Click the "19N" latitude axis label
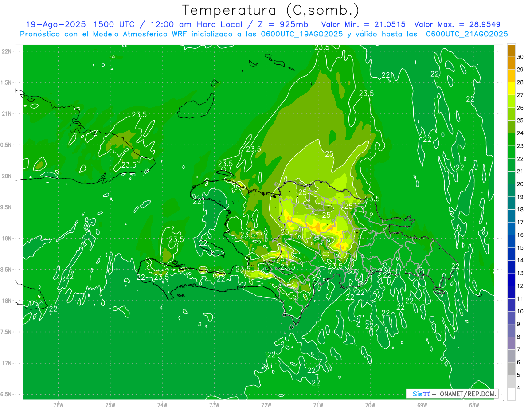Screen dimensions: 532x411 point(6,239)
